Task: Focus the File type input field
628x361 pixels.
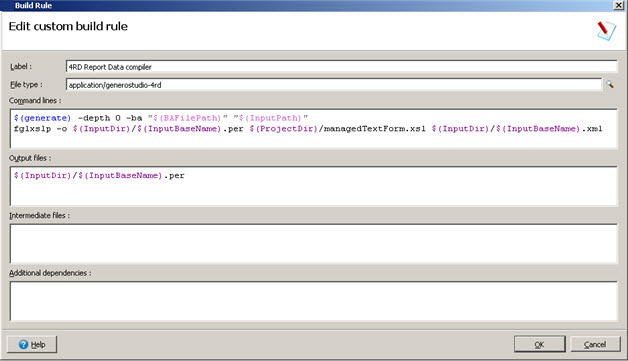Action: click(x=334, y=85)
